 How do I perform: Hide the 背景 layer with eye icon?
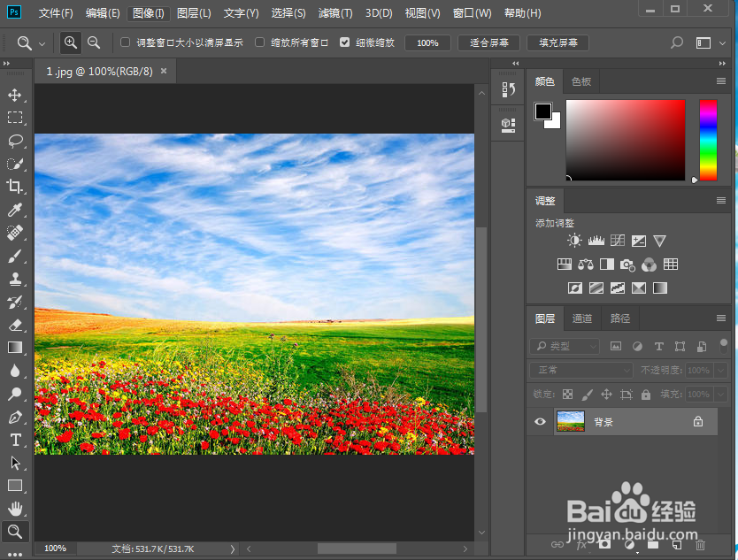pos(540,422)
